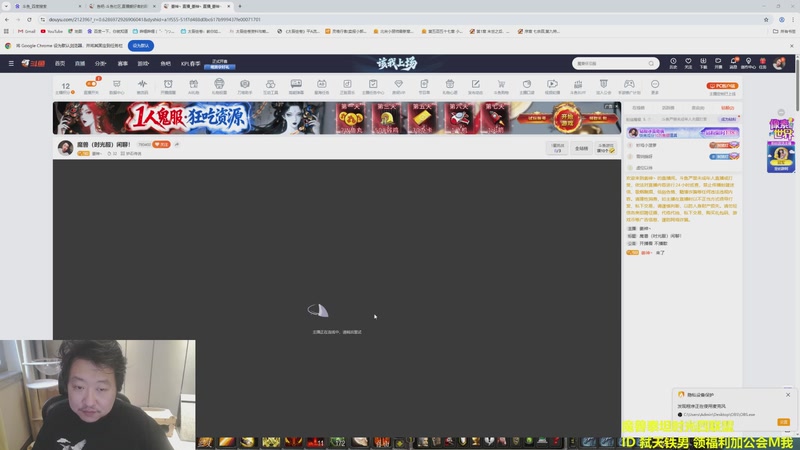
Task: Open the camera shield toolbar icon
Action: point(245,86)
